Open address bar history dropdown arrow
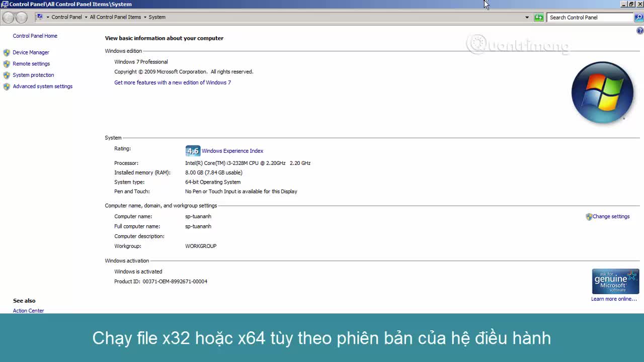The width and height of the screenshot is (644, 362). [x=527, y=17]
